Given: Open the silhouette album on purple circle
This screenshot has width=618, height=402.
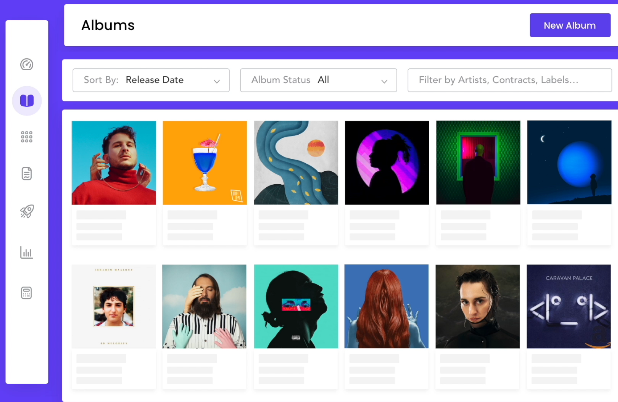Looking at the screenshot, I should [387, 163].
